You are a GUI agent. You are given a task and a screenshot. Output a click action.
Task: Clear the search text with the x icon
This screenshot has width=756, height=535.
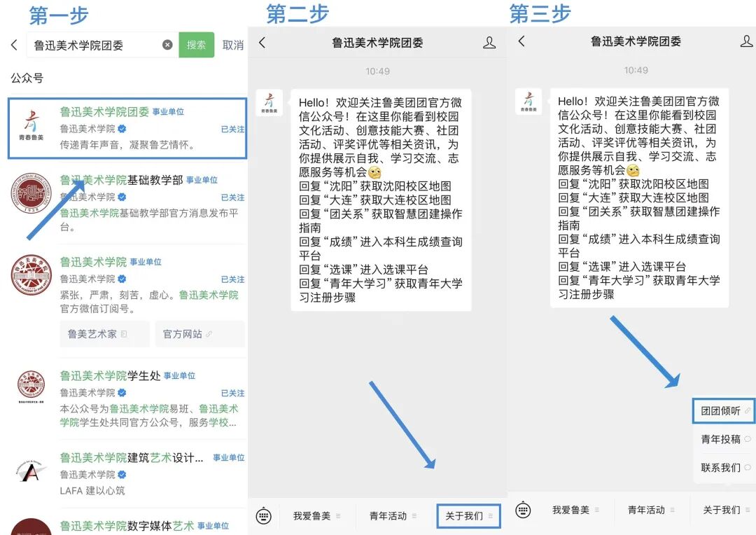pyautogui.click(x=167, y=45)
